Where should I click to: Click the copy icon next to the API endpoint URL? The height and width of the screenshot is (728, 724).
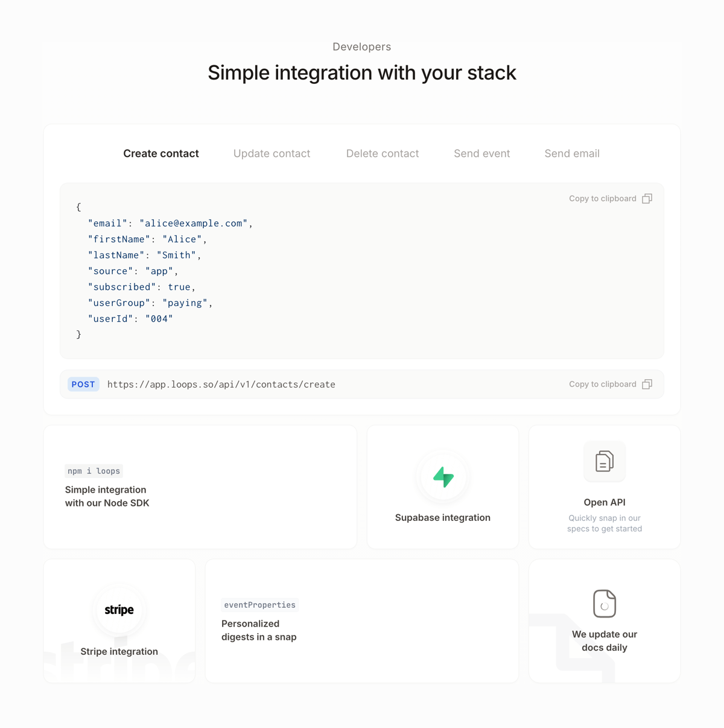coord(647,384)
